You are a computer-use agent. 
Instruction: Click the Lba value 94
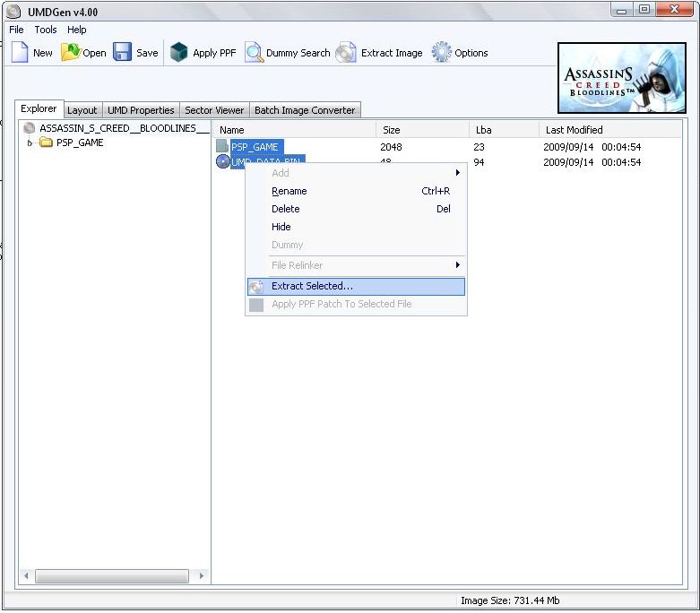(479, 162)
